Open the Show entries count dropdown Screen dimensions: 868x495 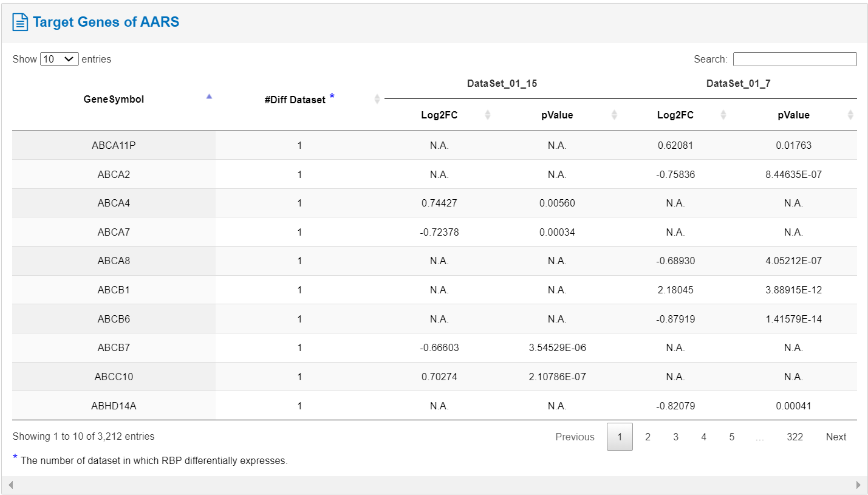[60, 59]
